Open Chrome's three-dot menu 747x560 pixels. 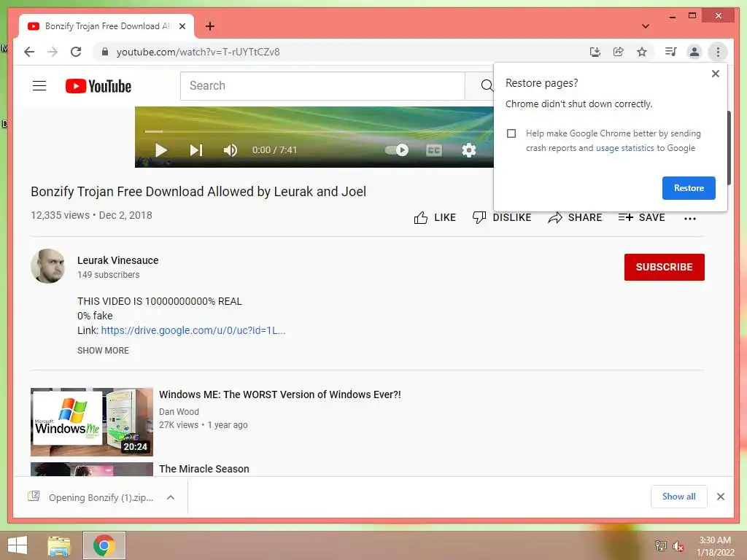[x=718, y=52]
